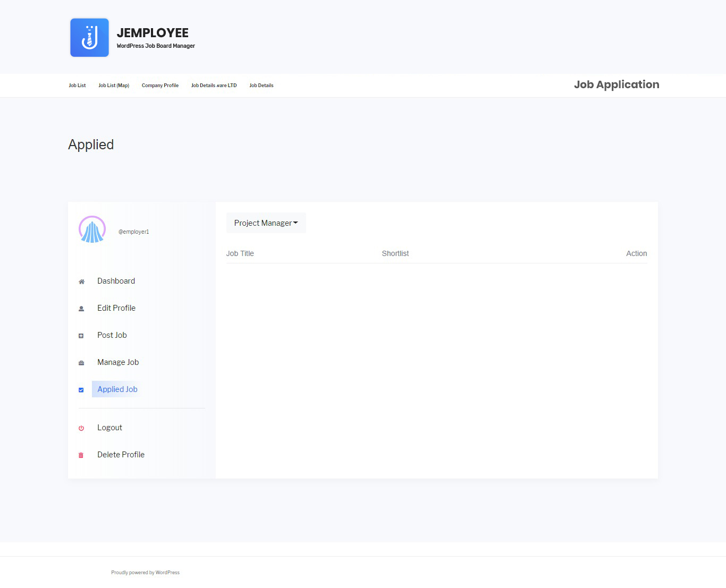726x588 pixels.
Task: Click the Applied page heading
Action: click(91, 144)
